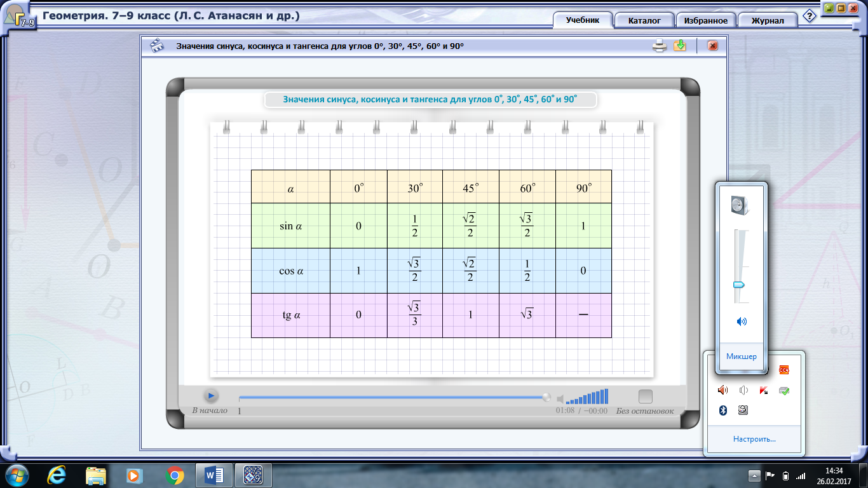868x488 pixels.
Task: Print the lesson with printer icon
Action: click(660, 46)
